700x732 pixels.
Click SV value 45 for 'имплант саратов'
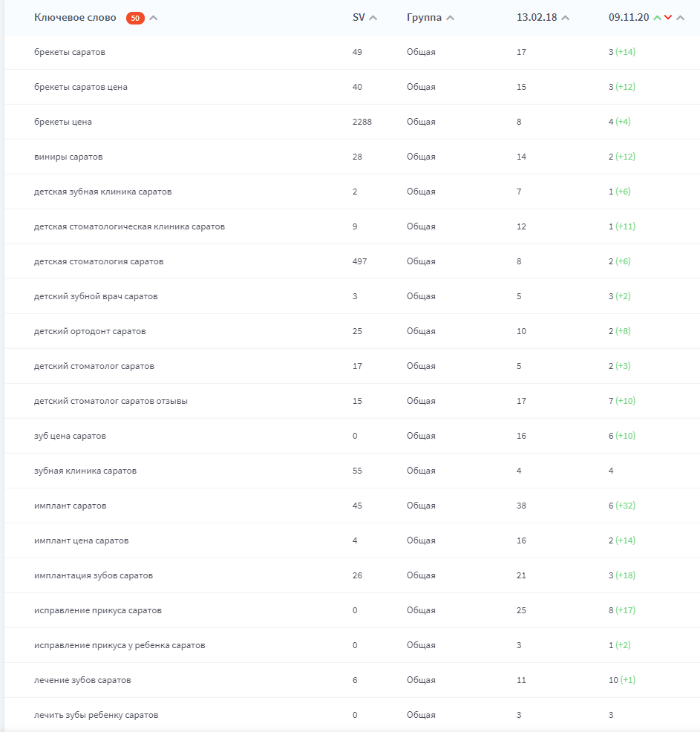click(x=357, y=506)
